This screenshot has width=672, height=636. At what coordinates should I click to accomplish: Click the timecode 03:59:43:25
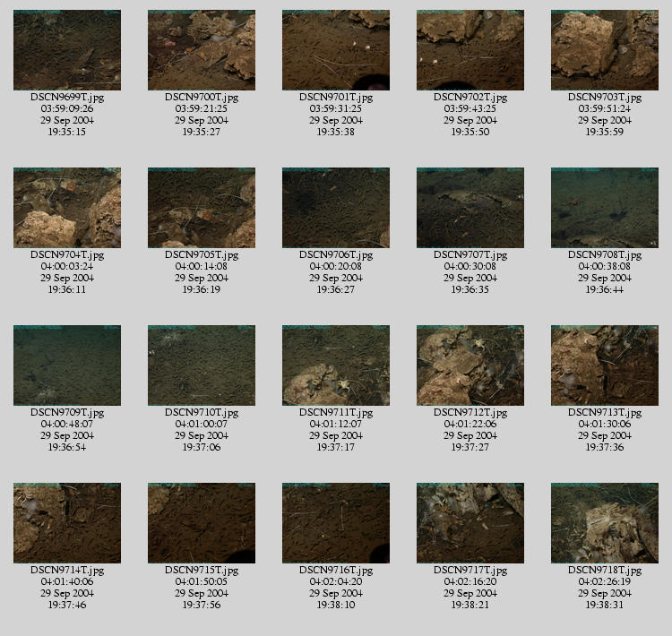470,108
